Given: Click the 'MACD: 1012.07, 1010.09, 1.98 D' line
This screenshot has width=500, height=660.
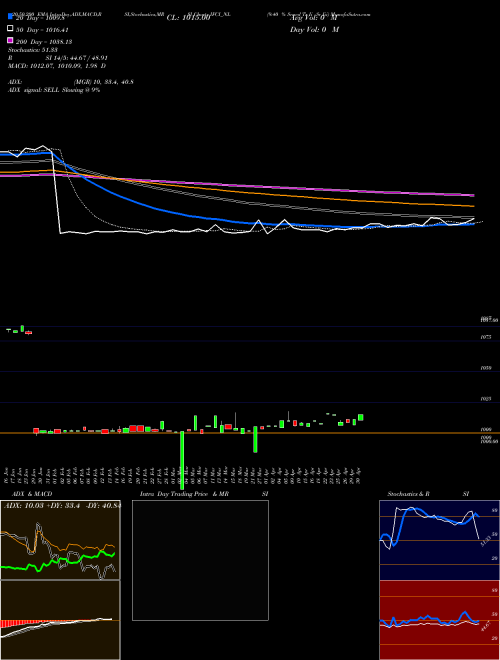Looking at the screenshot, I should pyautogui.click(x=57, y=66).
